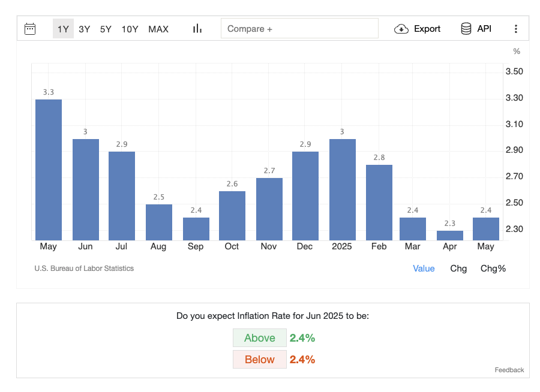Switch to the 5Y time range
The height and width of the screenshot is (392, 540).
[106, 29]
